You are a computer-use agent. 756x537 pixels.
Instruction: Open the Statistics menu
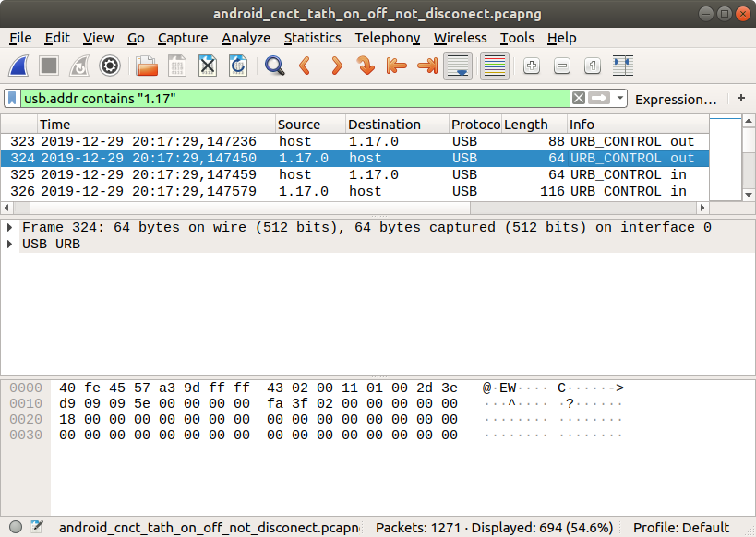[x=312, y=38]
